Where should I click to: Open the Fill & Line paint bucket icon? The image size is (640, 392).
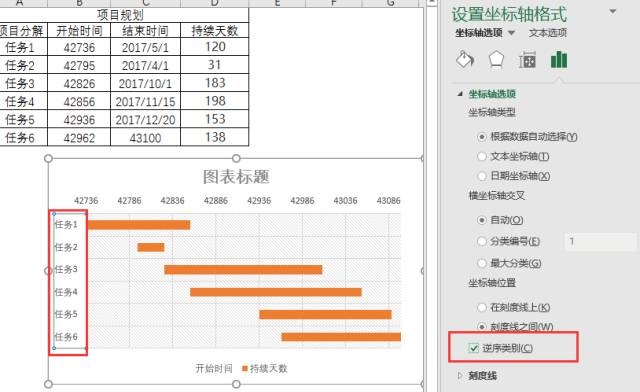point(464,60)
